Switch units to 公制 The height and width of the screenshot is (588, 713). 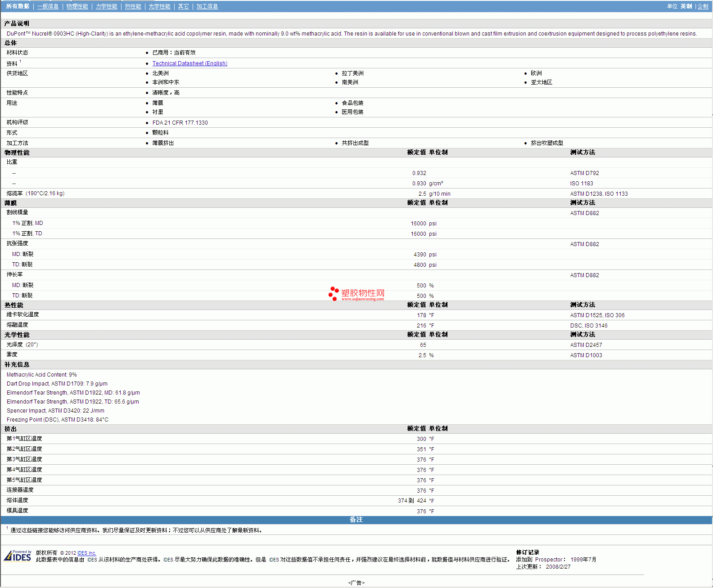703,6
